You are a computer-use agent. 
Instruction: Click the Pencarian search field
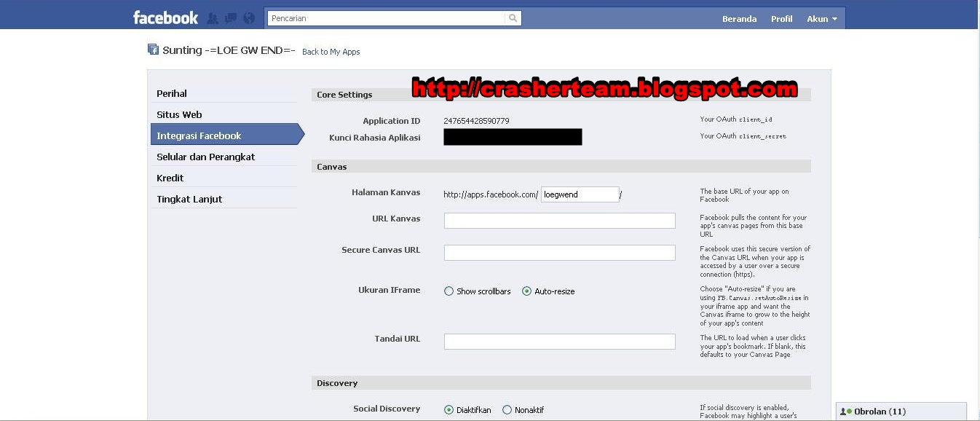pyautogui.click(x=387, y=19)
